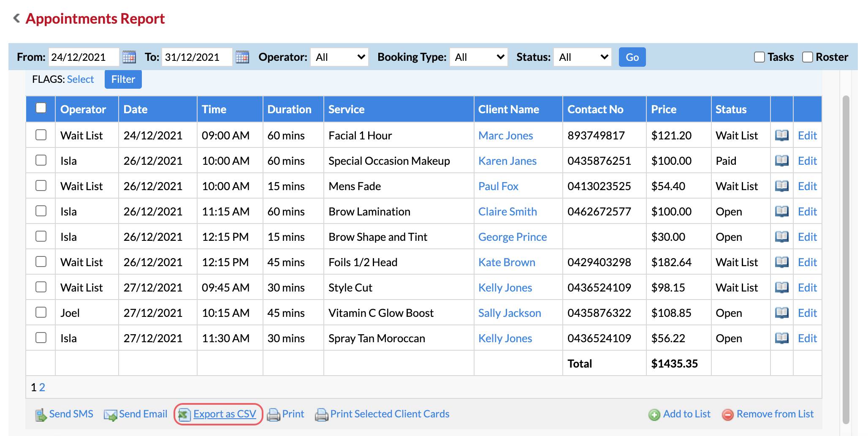Tick the checkbox for Kate Brown appointment
This screenshot has height=436, width=868.
(x=41, y=262)
